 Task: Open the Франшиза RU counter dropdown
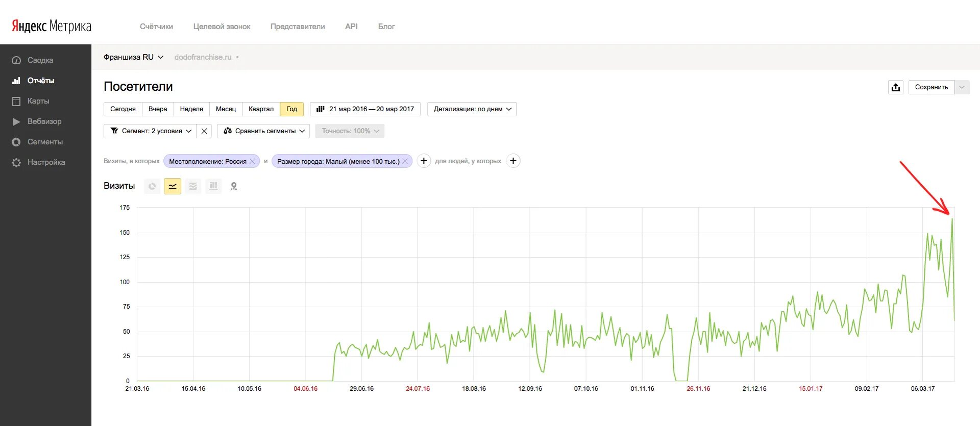point(134,57)
